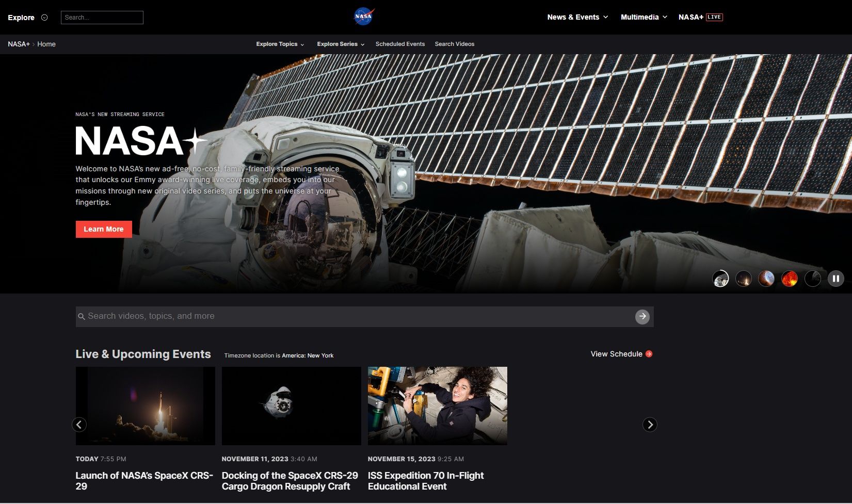Click the TODAY 7:55 PM date label
The image size is (852, 504).
point(101,459)
